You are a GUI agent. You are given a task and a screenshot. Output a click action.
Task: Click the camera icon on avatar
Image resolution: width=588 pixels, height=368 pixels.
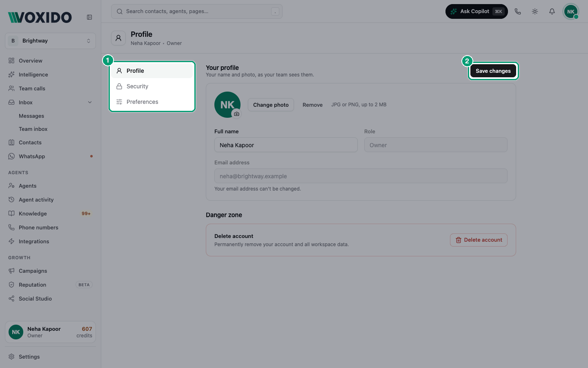click(x=236, y=114)
